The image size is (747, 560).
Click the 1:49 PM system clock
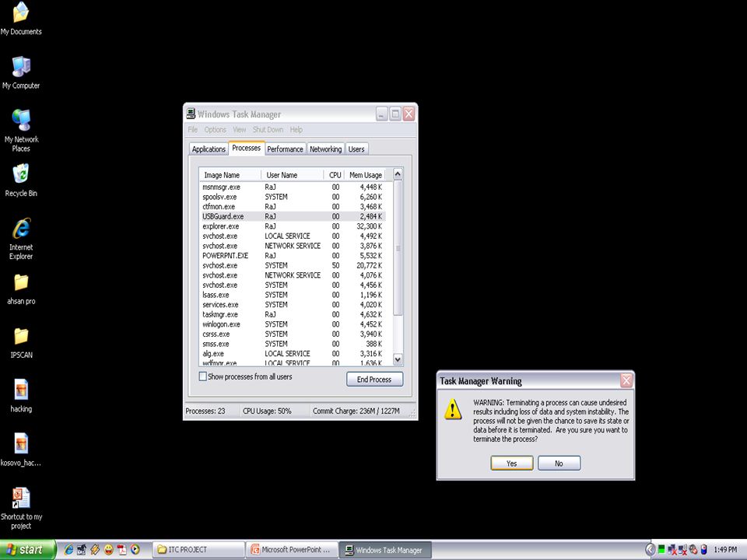point(725,550)
